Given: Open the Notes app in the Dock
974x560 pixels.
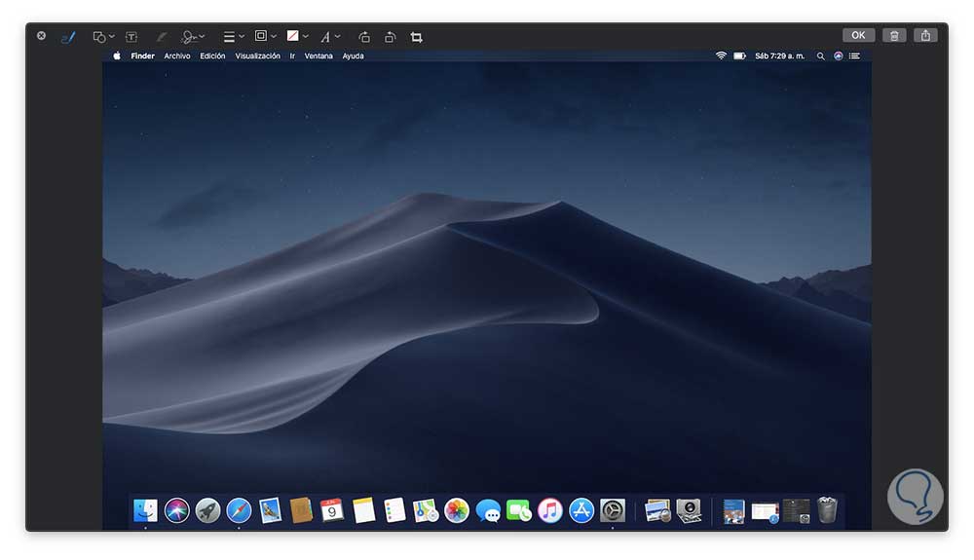Looking at the screenshot, I should [363, 511].
